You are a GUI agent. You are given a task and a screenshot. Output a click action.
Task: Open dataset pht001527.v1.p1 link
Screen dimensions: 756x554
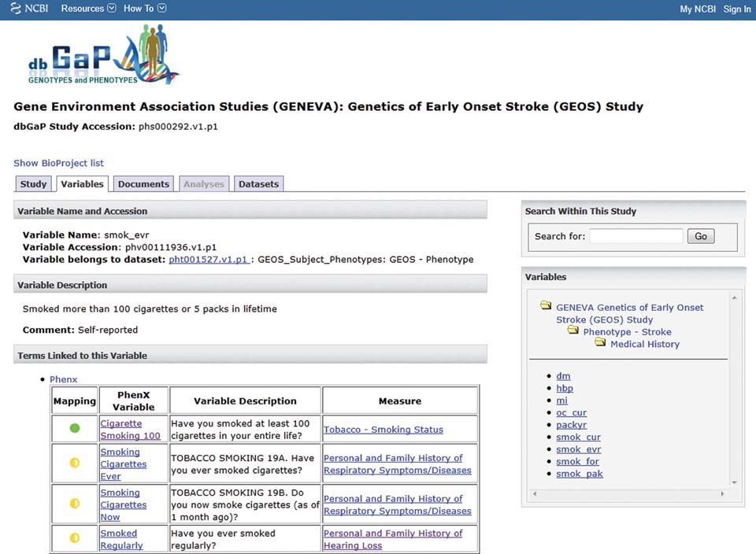[208, 260]
